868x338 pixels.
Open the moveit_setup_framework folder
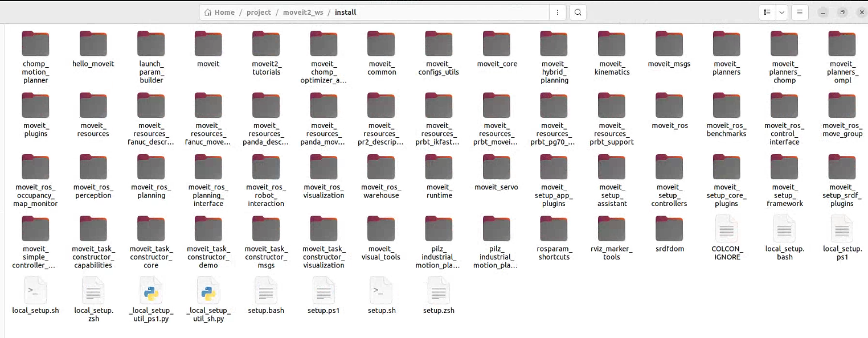coord(784,167)
